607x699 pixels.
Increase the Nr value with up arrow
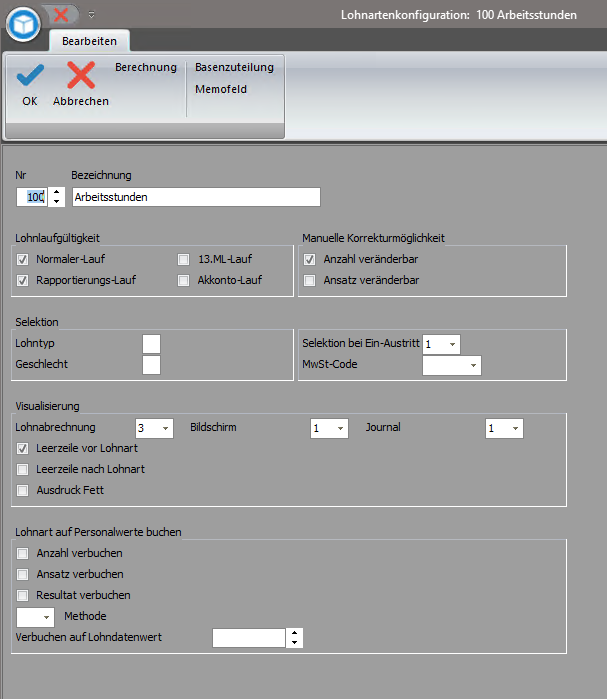coord(56,192)
